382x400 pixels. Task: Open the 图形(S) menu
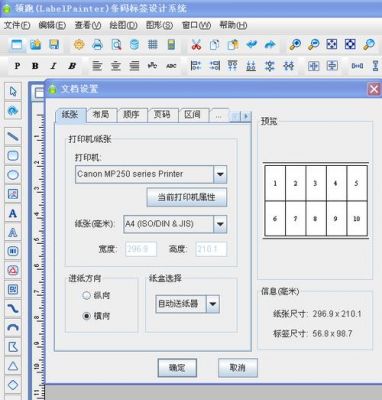[159, 25]
